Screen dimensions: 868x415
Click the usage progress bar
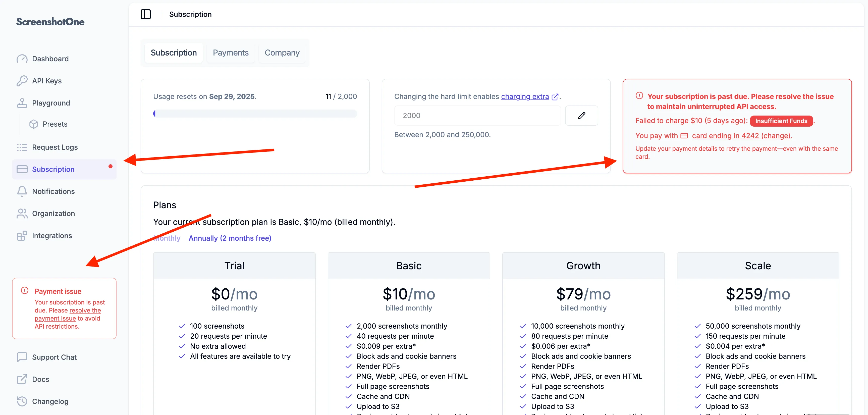255,114
